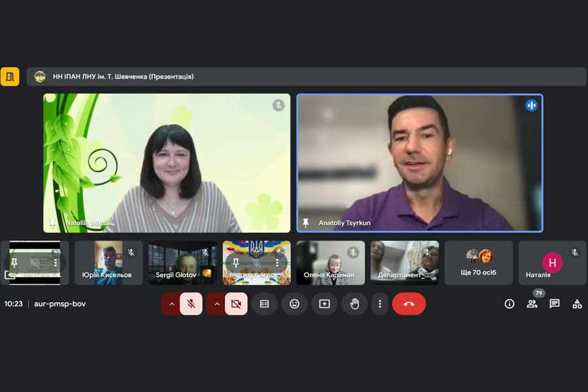Select Anatoliy Tsyrkun video tile

tap(419, 163)
